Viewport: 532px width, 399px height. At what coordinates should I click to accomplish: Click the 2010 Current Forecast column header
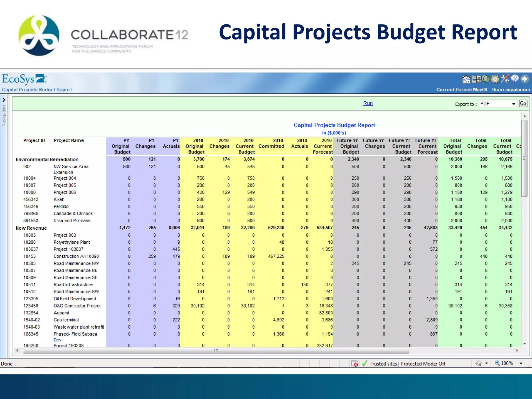point(323,146)
